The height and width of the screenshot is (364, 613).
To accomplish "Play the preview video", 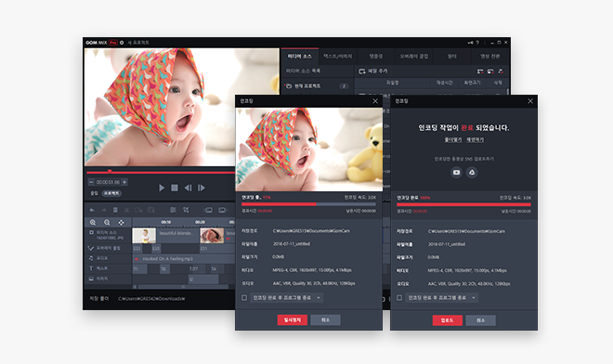I will pyautogui.click(x=162, y=188).
